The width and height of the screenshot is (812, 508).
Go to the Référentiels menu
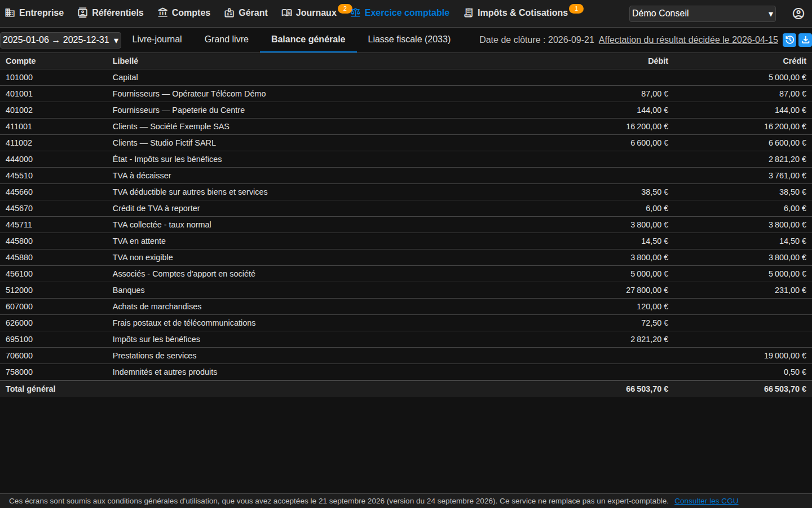(111, 13)
